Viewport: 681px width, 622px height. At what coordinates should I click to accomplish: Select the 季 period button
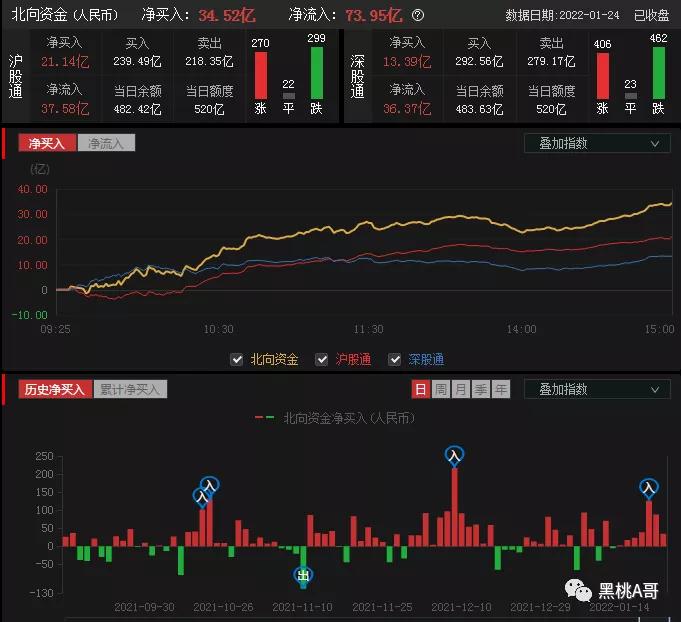pyautogui.click(x=480, y=389)
